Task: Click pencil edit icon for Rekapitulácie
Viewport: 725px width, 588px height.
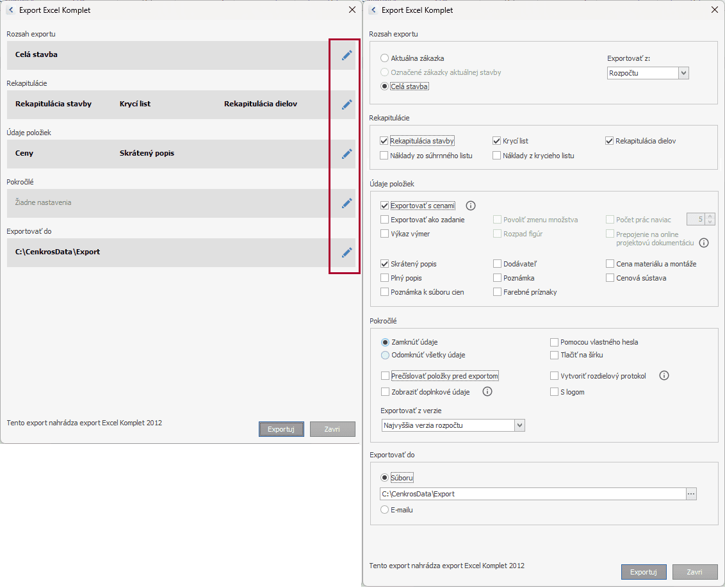Action: pos(346,104)
